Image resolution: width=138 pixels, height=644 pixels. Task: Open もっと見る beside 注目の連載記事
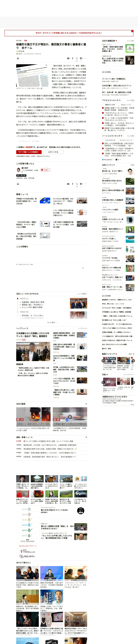tap(130, 41)
